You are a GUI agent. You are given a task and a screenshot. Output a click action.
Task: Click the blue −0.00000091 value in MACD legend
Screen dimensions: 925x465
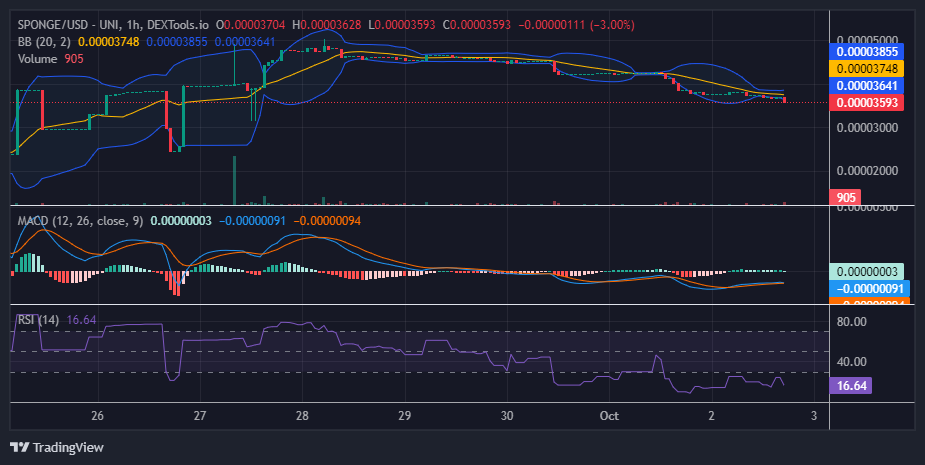[x=252, y=221]
